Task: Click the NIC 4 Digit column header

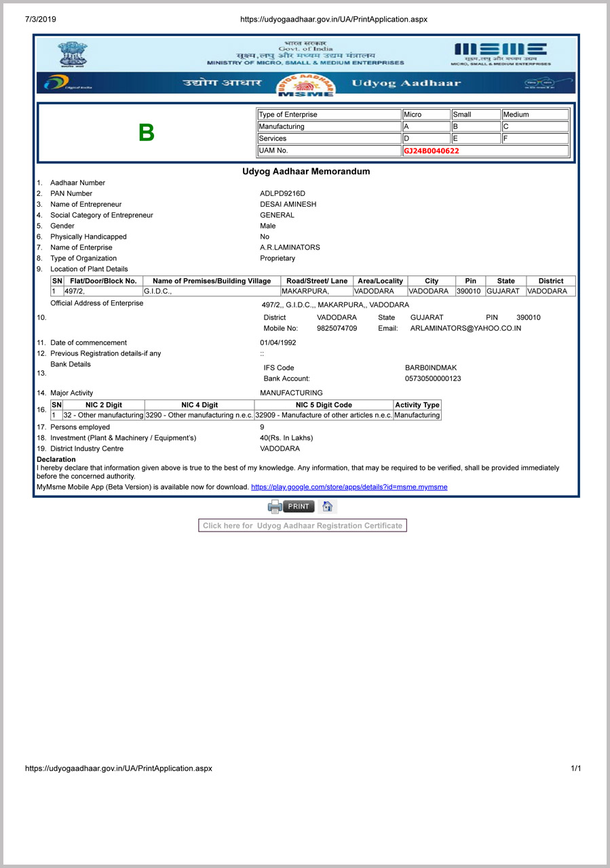Action: [x=199, y=405]
